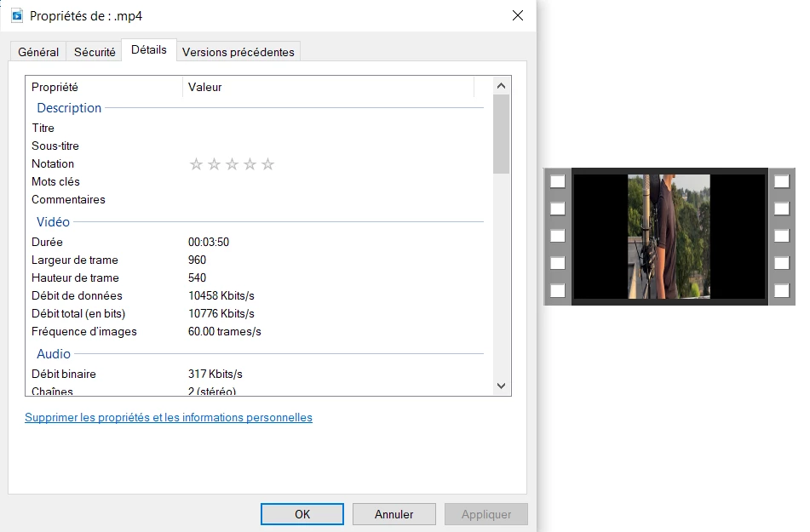Viewport: 810px width, 532px height.
Task: Click the Débit binaire label
Action: (64, 374)
